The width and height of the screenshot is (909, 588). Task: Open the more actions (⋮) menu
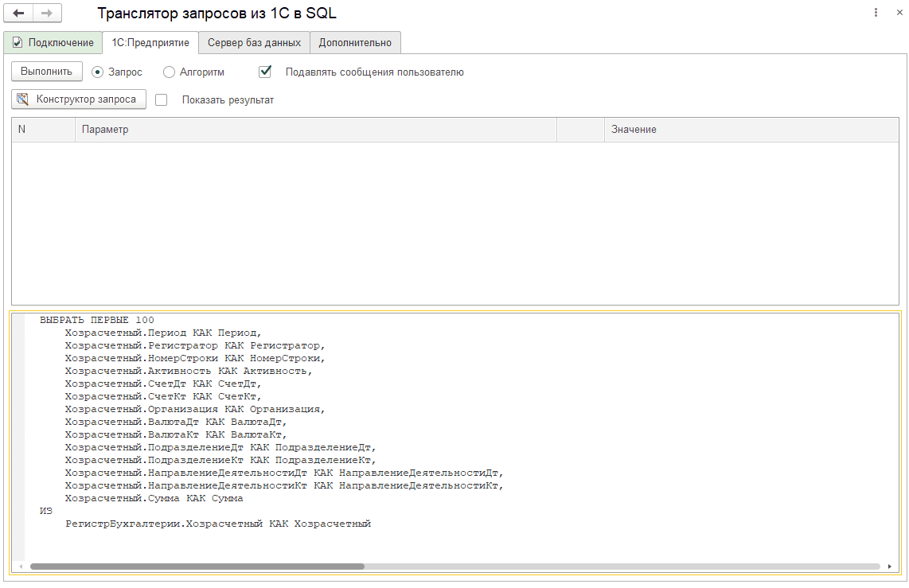pyautogui.click(x=876, y=13)
